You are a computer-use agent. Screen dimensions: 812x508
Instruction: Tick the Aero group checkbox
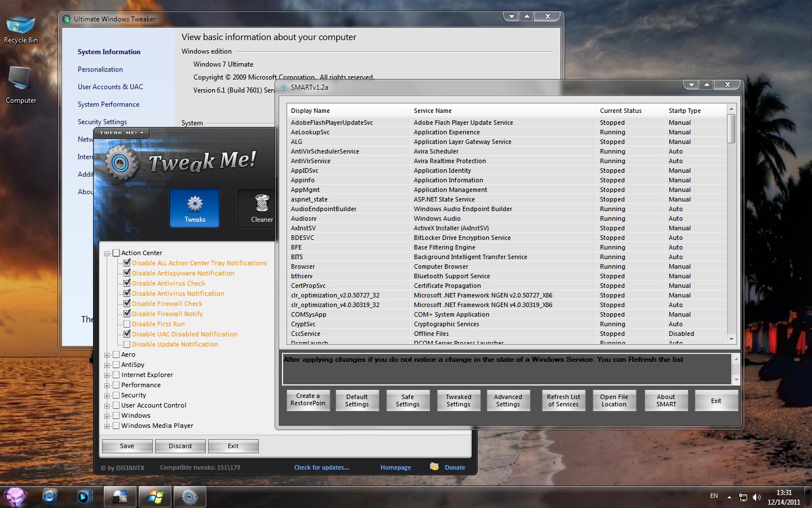116,354
